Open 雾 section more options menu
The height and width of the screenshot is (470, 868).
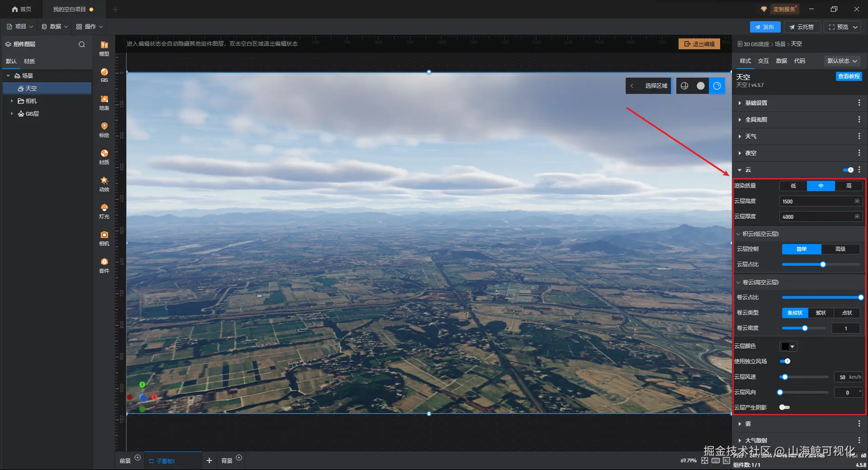pos(859,424)
